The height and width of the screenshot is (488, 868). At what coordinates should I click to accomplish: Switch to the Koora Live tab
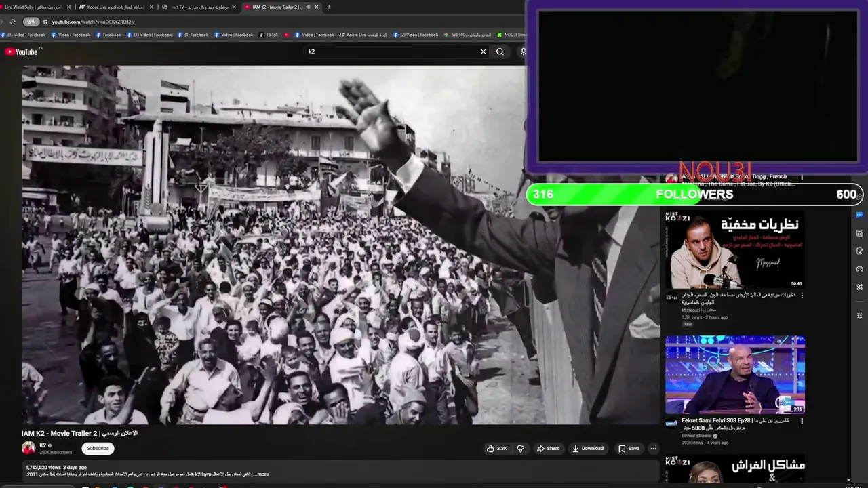(x=115, y=7)
